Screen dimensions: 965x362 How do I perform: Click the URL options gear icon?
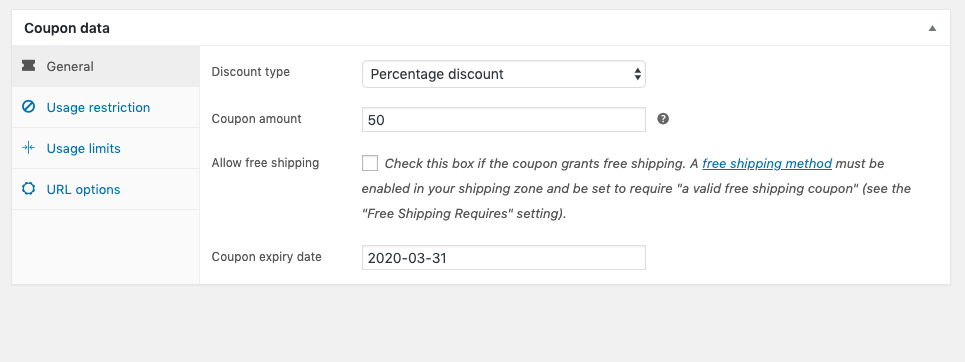[x=28, y=188]
